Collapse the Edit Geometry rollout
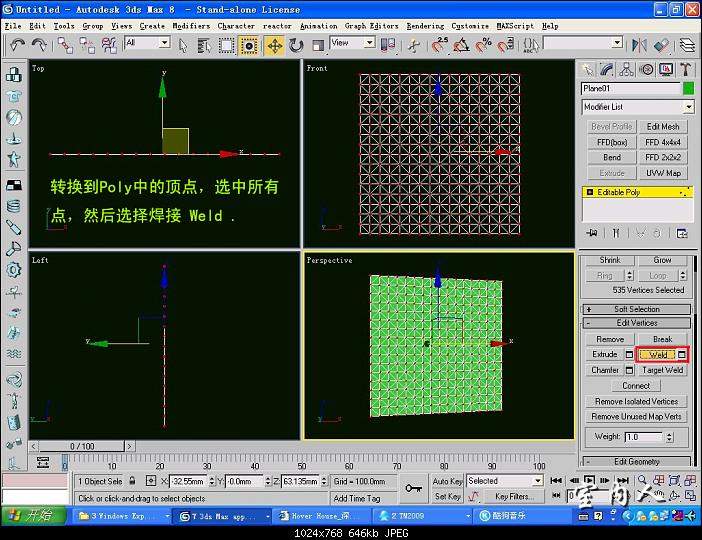Viewport: 702px width, 540px height. (x=637, y=461)
